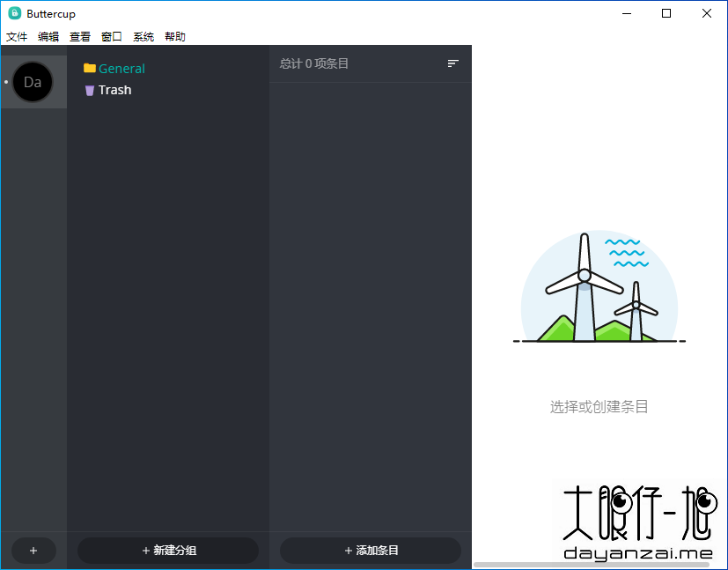
Task: Click the 选择或创建条目 placeholder text
Action: [x=599, y=406]
